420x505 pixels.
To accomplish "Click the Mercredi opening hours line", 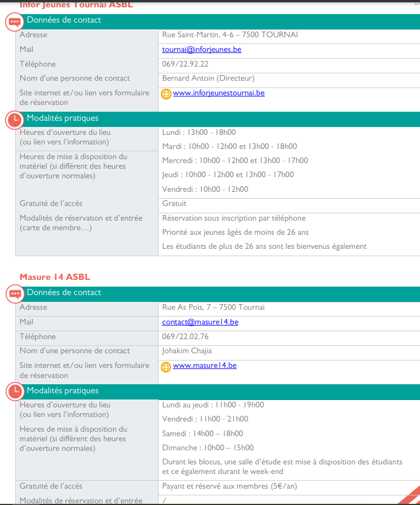I will click(235, 160).
